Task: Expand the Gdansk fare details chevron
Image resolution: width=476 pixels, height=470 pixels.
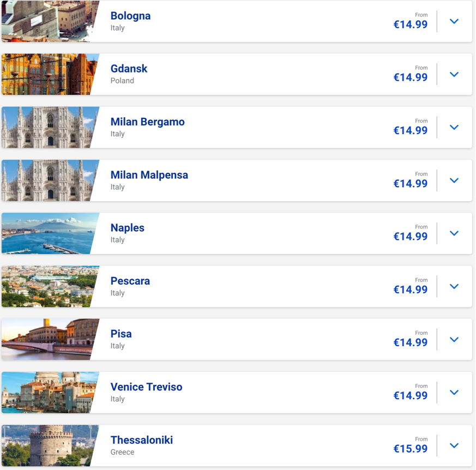Action: pyautogui.click(x=454, y=74)
